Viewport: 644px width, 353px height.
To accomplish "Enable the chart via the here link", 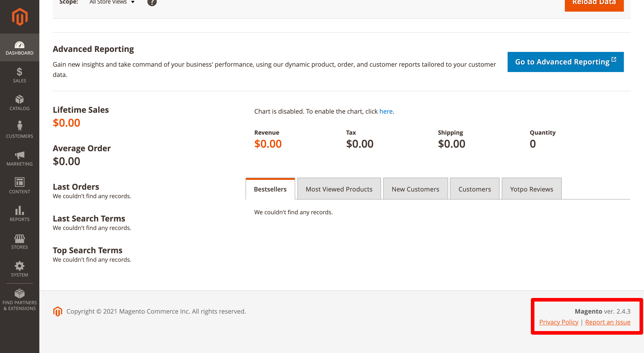I will click(386, 111).
